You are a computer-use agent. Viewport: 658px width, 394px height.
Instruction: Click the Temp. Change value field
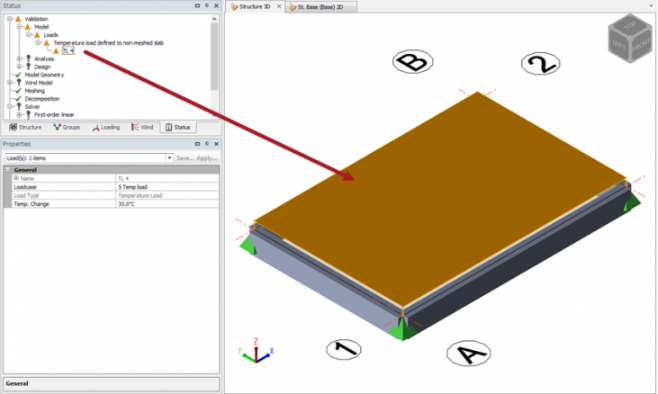(167, 204)
